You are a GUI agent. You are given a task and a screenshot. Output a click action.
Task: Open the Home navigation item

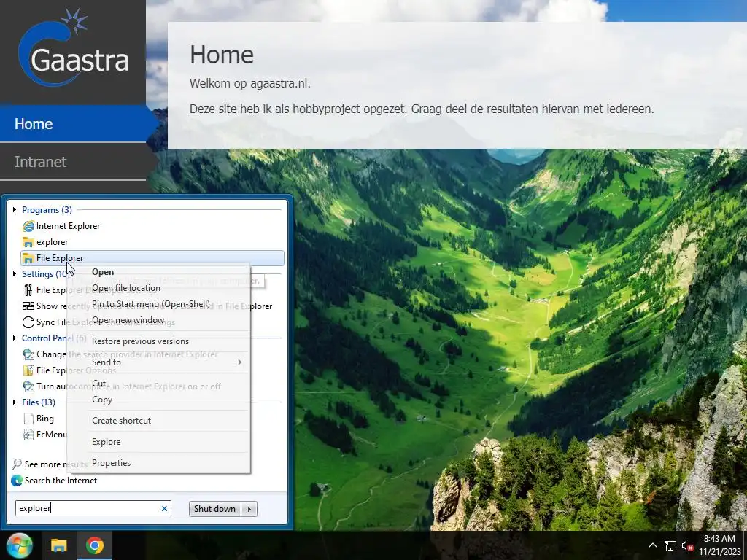73,124
